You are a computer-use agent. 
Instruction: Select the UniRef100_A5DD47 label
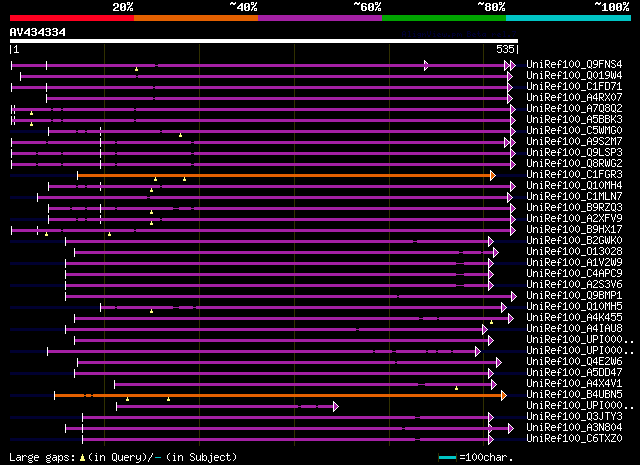coord(574,373)
